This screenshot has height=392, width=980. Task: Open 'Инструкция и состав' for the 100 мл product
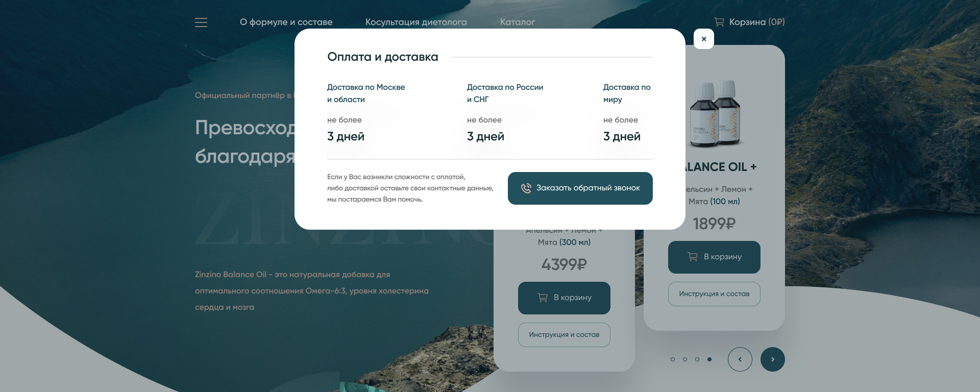tap(714, 294)
